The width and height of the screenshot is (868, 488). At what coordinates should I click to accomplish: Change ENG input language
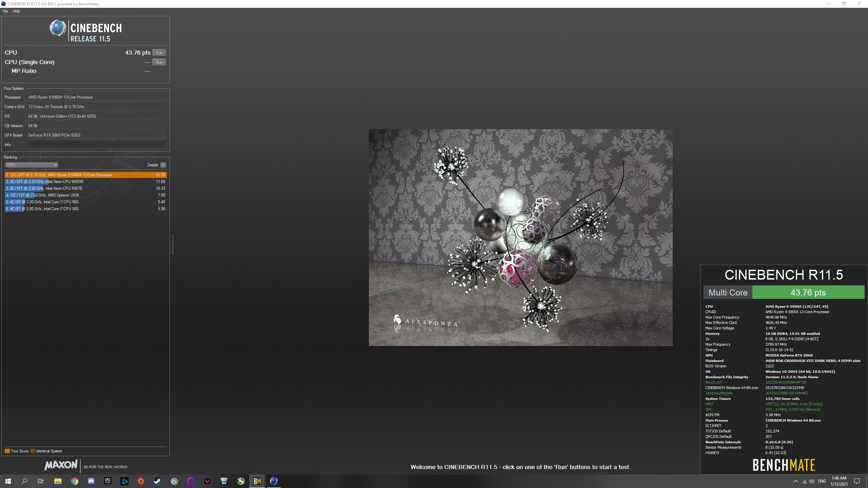click(x=822, y=481)
